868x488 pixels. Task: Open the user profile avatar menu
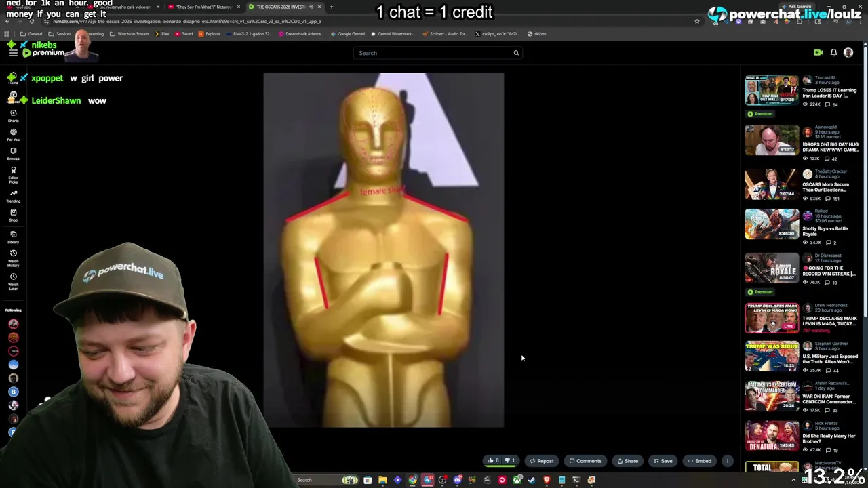point(848,52)
